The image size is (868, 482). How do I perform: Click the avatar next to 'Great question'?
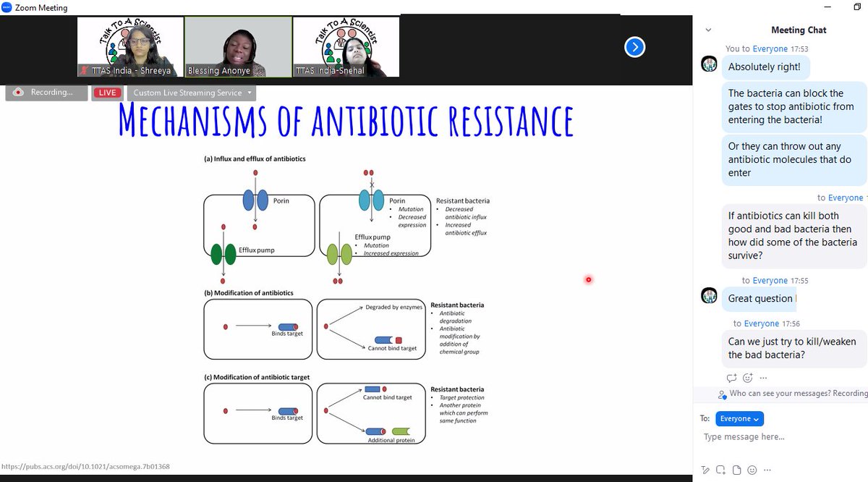(x=709, y=295)
